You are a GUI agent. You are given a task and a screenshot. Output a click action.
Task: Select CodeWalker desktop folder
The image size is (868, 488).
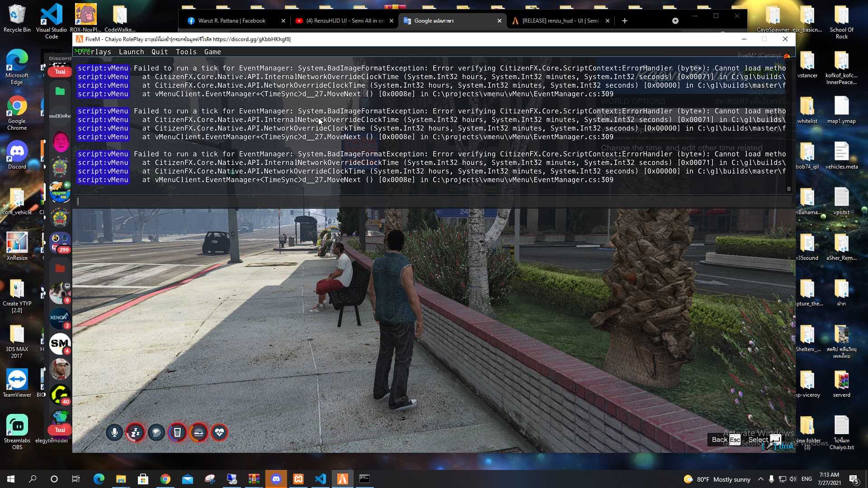point(120,18)
